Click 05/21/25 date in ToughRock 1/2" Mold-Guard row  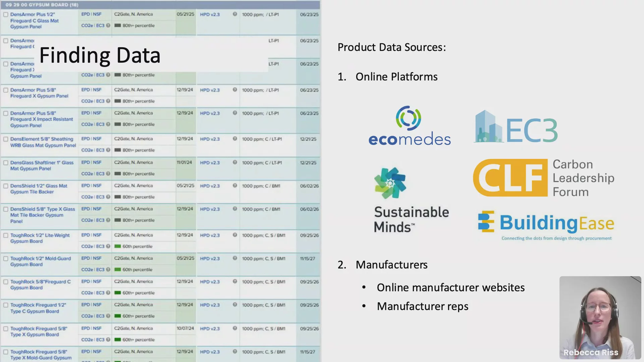pos(185,258)
